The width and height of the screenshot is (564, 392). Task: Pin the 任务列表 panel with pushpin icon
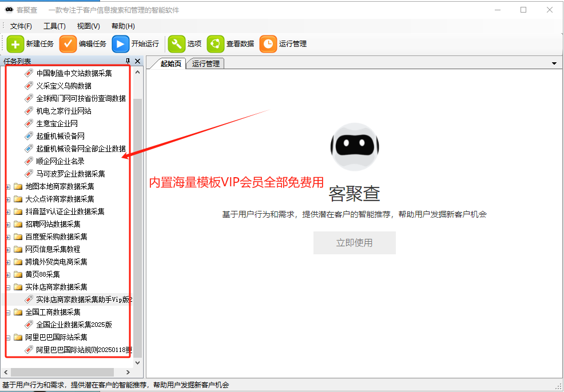128,61
